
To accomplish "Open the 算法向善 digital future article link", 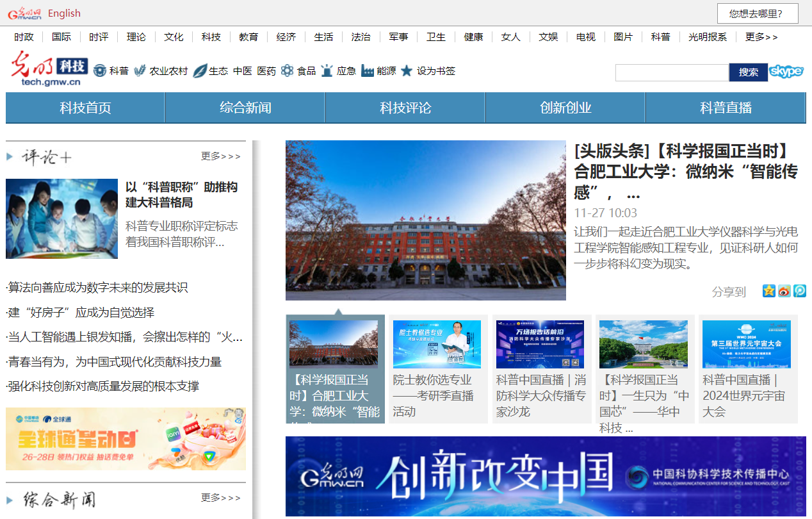I will [97, 288].
